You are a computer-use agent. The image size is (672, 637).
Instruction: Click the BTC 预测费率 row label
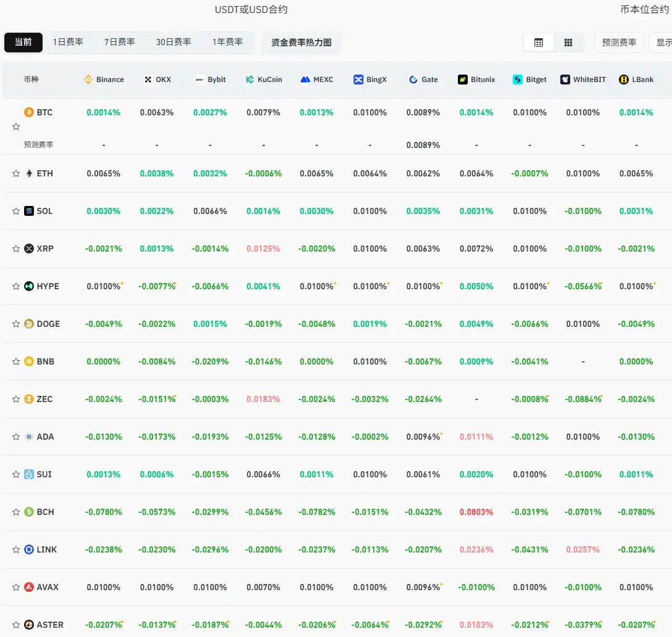pyautogui.click(x=39, y=145)
